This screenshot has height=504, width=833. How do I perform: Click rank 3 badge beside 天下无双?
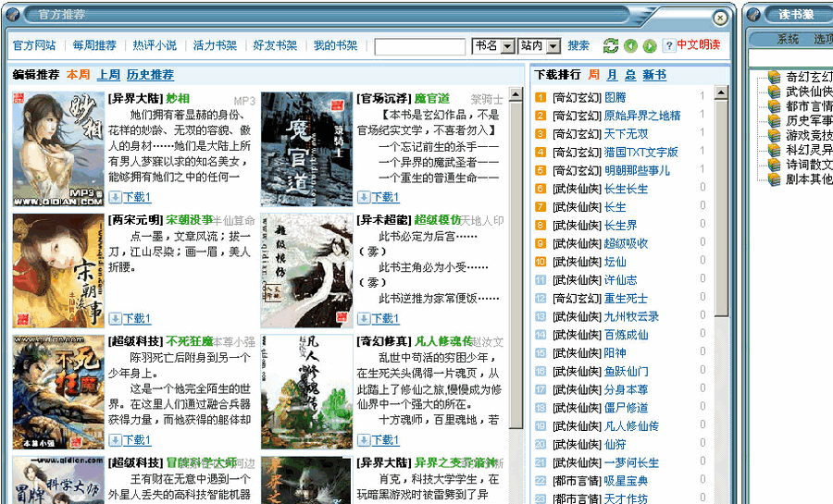pyautogui.click(x=541, y=134)
